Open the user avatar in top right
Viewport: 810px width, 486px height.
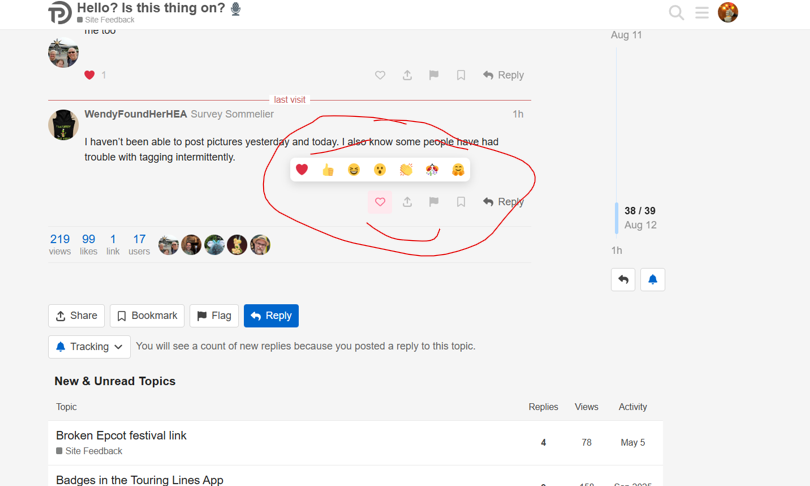coord(728,12)
